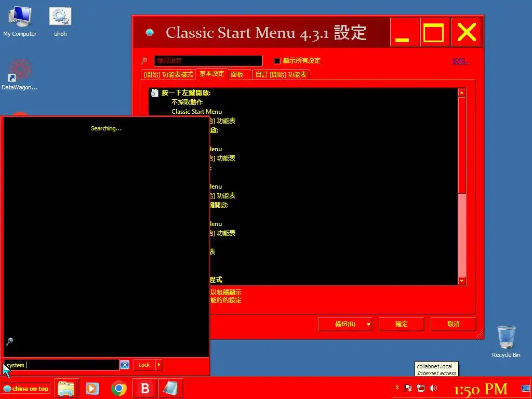532x399 pixels.
Task: Click inside the start menu search box
Action: [61, 365]
